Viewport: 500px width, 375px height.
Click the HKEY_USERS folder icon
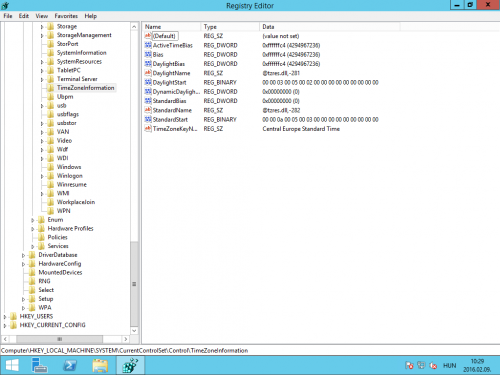[x=13, y=316]
